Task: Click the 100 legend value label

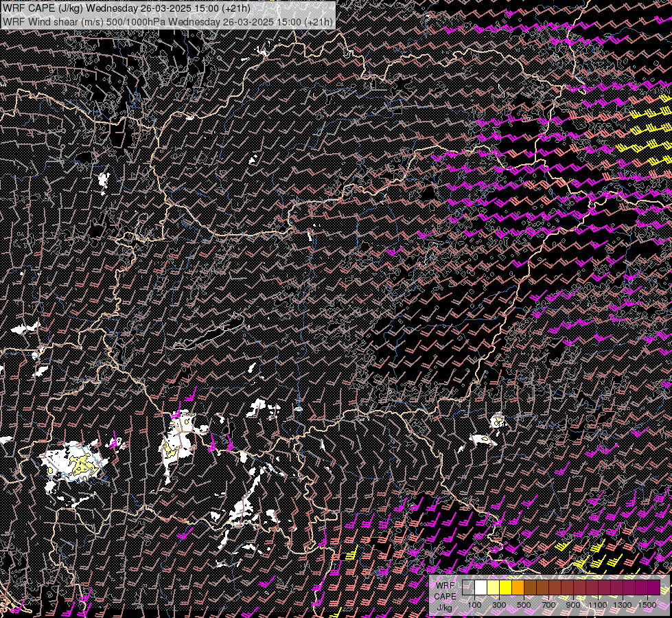Action: (474, 605)
